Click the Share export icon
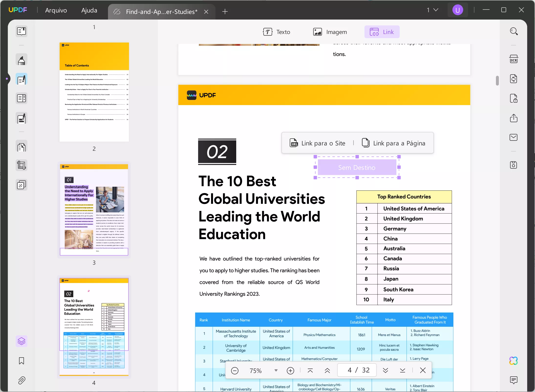The height and width of the screenshot is (392, 535). click(514, 118)
